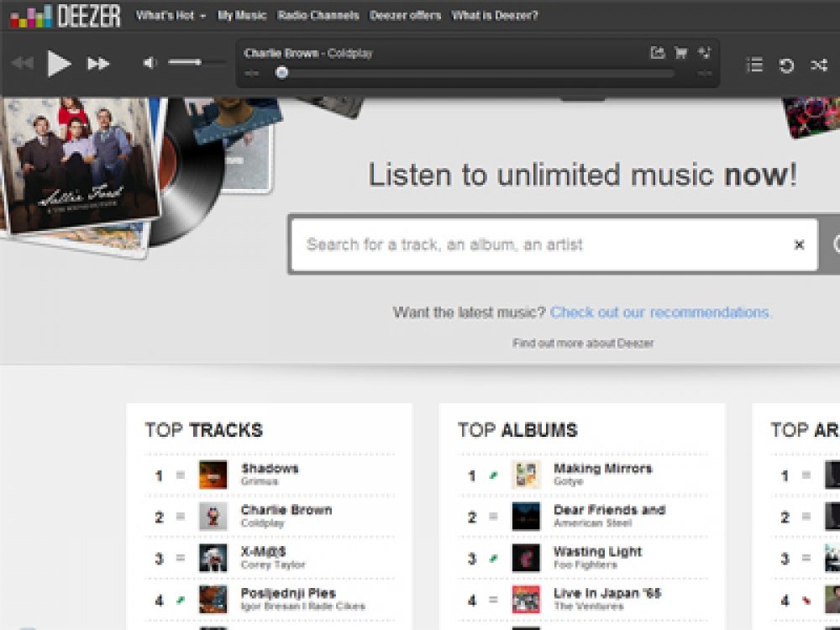
Task: Open What is Deezer? page
Action: click(x=495, y=15)
